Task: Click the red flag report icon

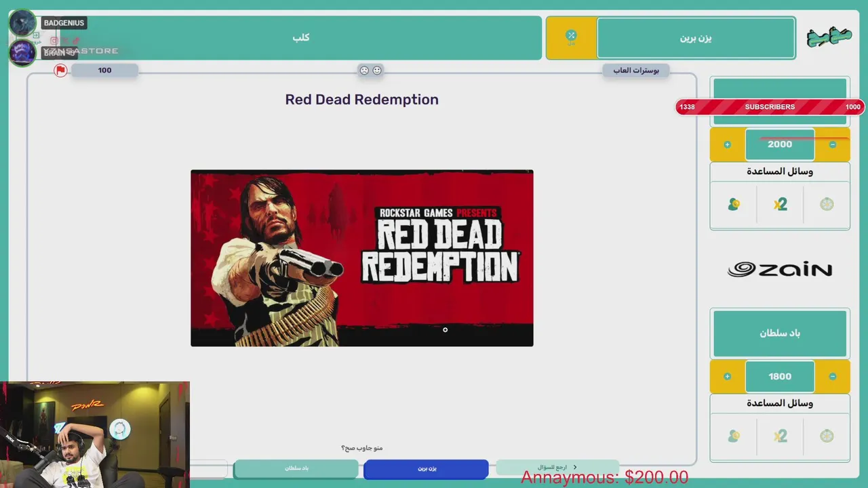Action: coord(60,70)
